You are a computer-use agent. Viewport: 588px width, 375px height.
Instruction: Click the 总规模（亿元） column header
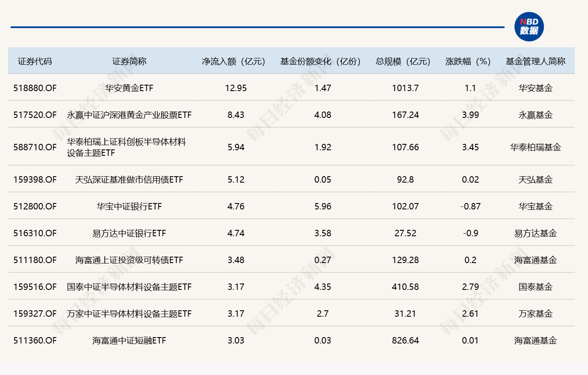pyautogui.click(x=403, y=61)
